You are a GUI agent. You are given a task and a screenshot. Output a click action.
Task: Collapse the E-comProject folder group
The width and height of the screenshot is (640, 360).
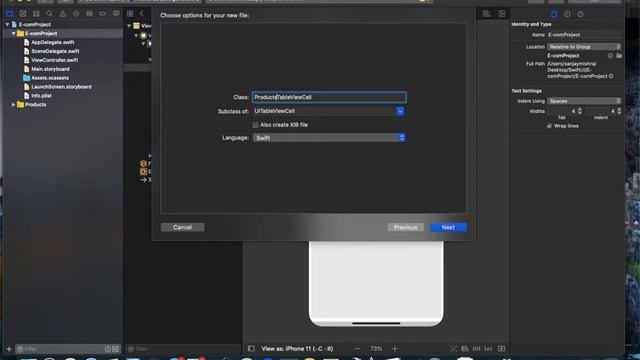coord(13,33)
